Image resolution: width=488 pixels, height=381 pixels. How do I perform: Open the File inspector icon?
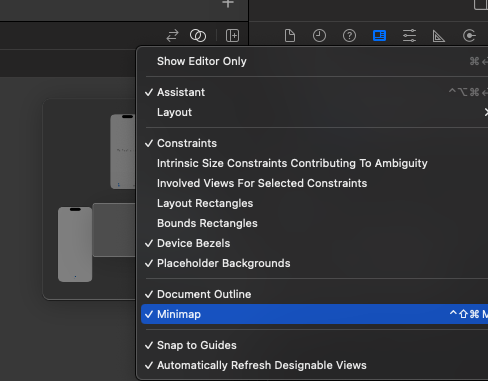click(290, 35)
